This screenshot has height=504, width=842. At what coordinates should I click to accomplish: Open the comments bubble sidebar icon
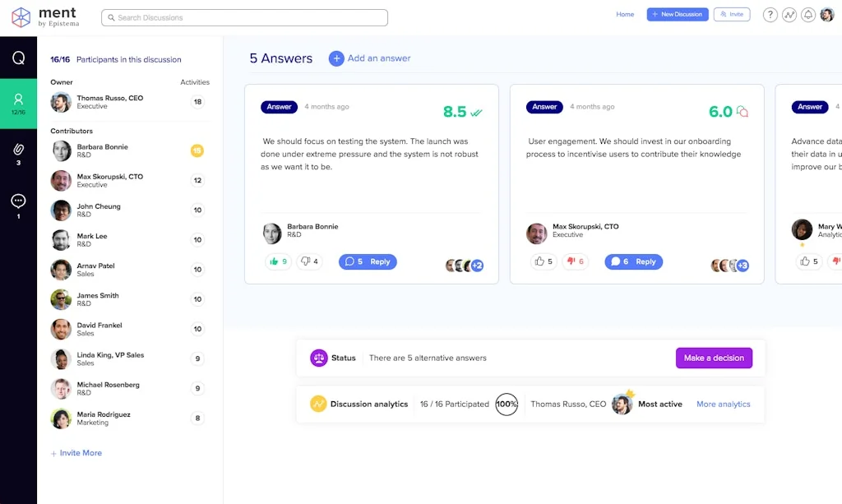[x=18, y=204]
